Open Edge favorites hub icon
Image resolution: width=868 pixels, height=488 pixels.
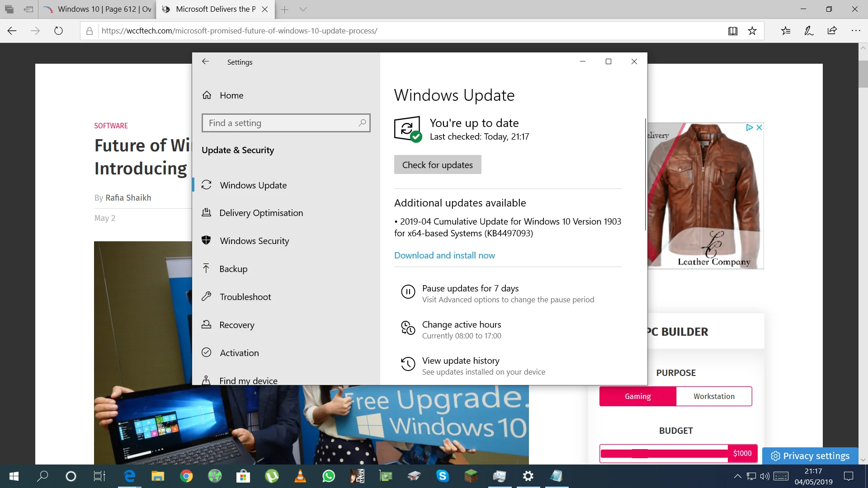(x=786, y=31)
